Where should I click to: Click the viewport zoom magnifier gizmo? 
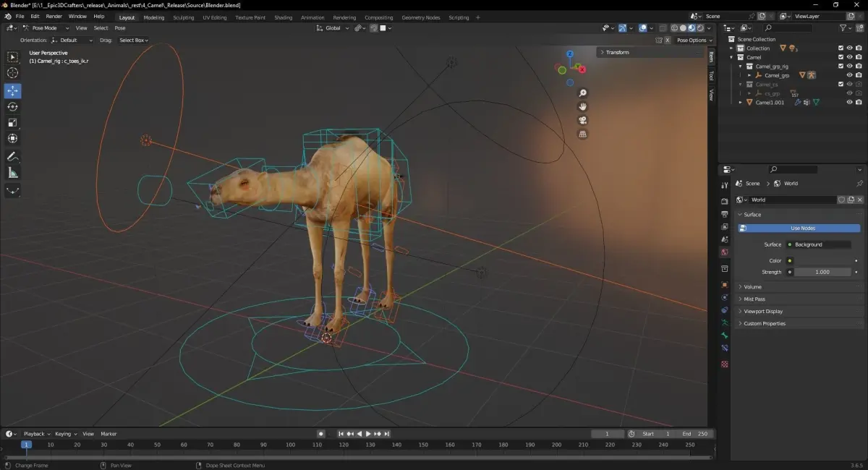[583, 93]
